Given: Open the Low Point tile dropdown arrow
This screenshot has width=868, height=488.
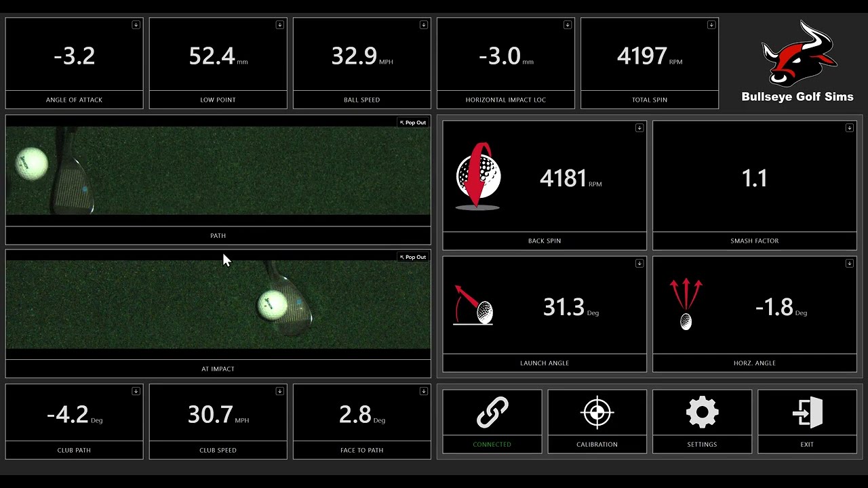Looking at the screenshot, I should click(279, 25).
